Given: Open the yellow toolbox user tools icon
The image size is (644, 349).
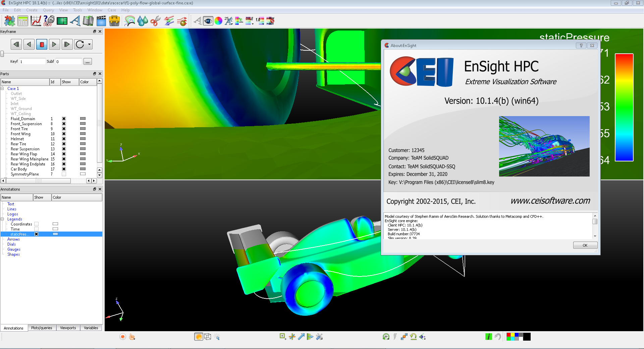Looking at the screenshot, I should [x=114, y=21].
